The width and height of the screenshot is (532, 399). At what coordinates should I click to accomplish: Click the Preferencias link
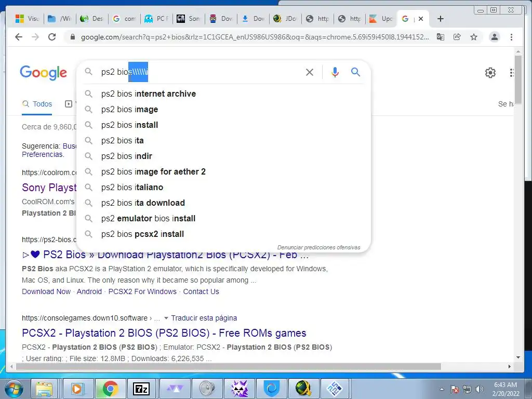pos(42,154)
